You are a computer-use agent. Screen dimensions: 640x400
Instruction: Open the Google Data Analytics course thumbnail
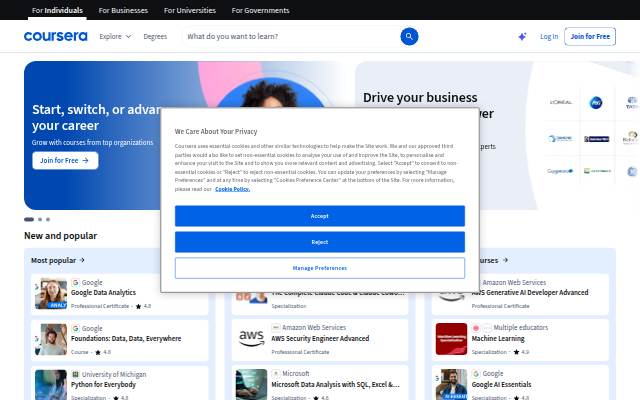point(51,293)
